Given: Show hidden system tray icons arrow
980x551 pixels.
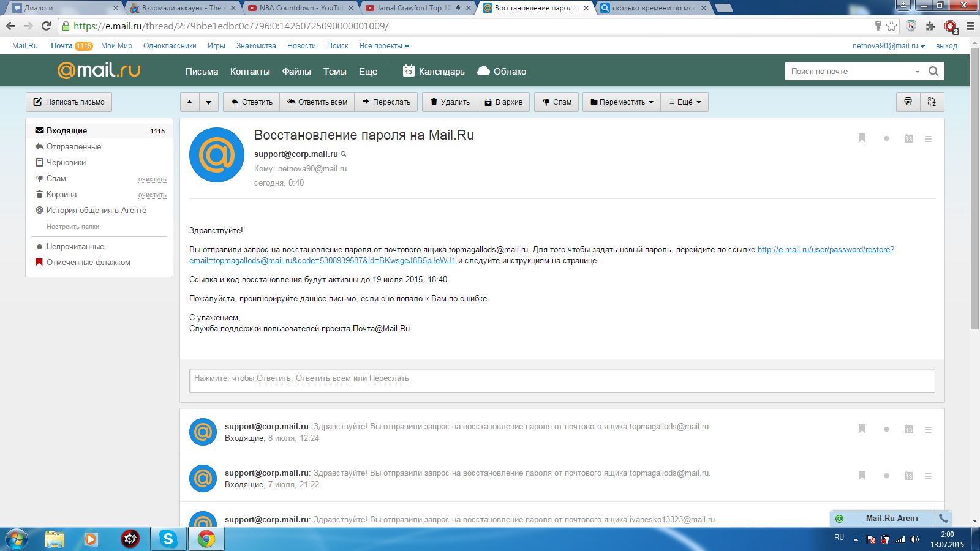Looking at the screenshot, I should coord(856,539).
